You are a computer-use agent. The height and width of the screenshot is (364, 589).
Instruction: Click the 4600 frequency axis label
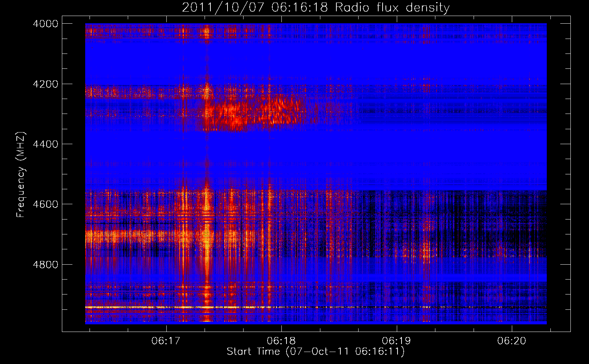point(46,204)
